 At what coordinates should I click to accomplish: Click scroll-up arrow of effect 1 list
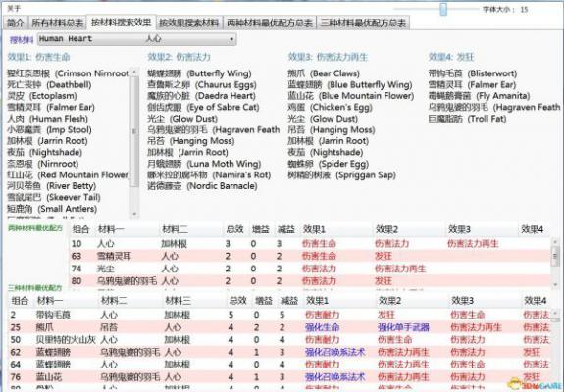click(x=134, y=72)
